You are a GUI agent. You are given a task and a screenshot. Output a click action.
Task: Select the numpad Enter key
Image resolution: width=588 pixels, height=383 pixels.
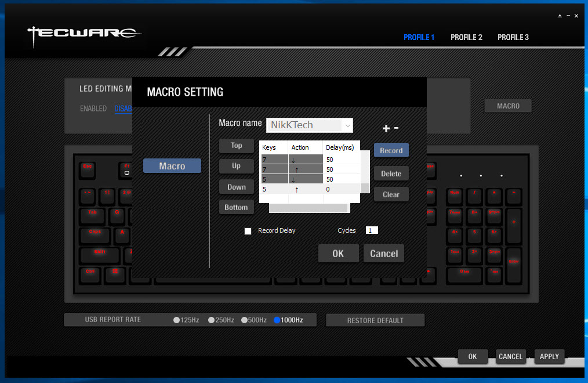tap(514, 266)
